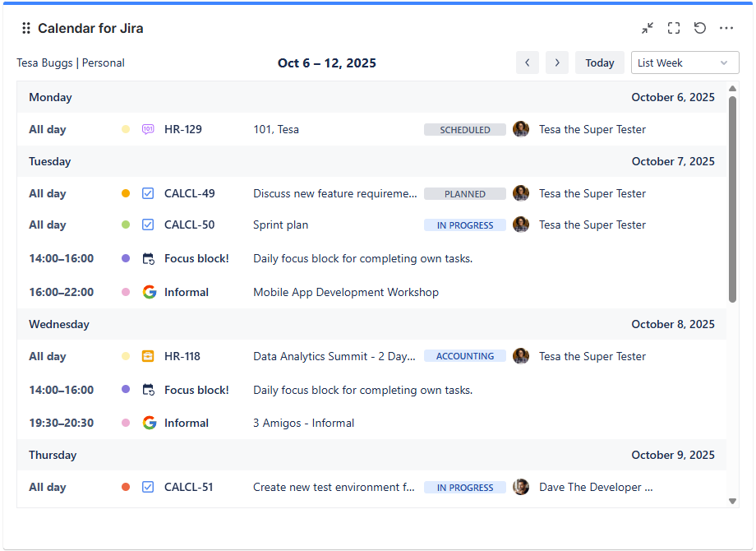
Task: Click the drag handle beside Calendar title
Action: 25,28
